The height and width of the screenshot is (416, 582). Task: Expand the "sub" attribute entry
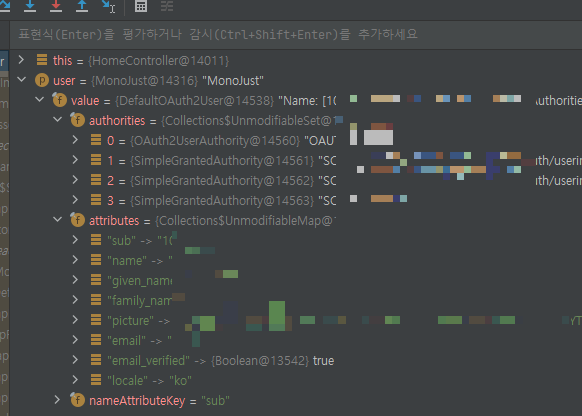point(75,240)
